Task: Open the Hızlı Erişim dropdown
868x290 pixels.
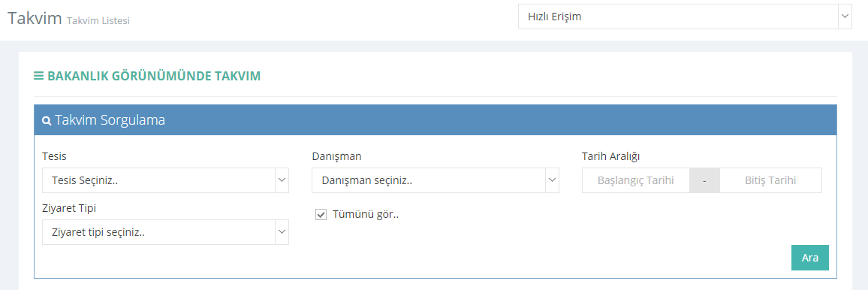Action: 686,17
